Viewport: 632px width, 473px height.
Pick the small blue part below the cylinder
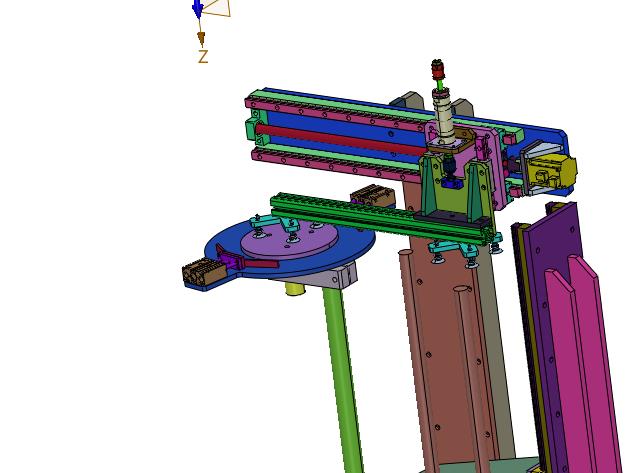click(x=451, y=183)
